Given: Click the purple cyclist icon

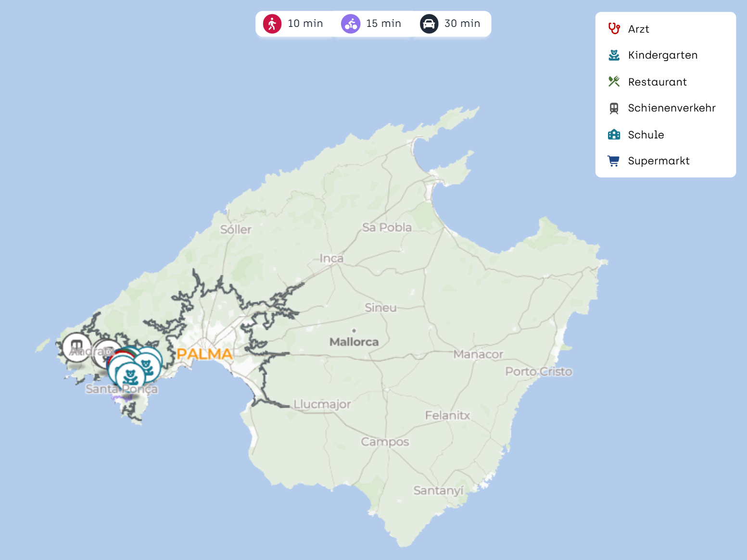Looking at the screenshot, I should (x=351, y=24).
